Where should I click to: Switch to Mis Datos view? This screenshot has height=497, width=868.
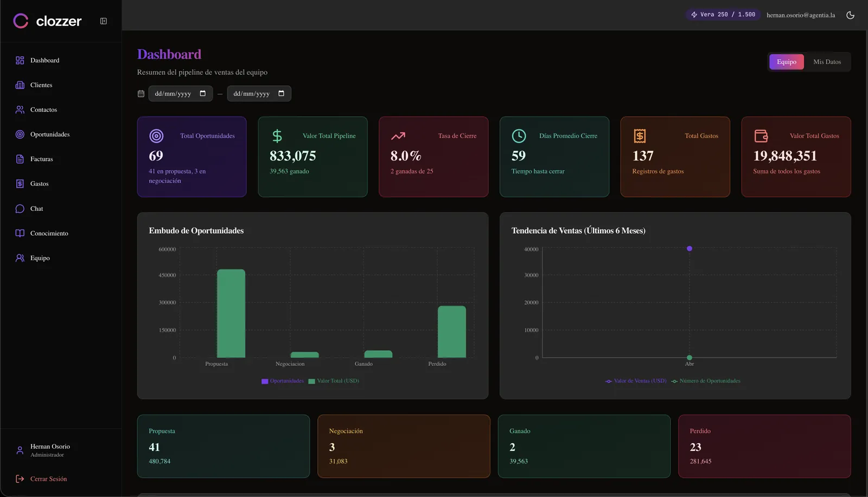click(827, 62)
